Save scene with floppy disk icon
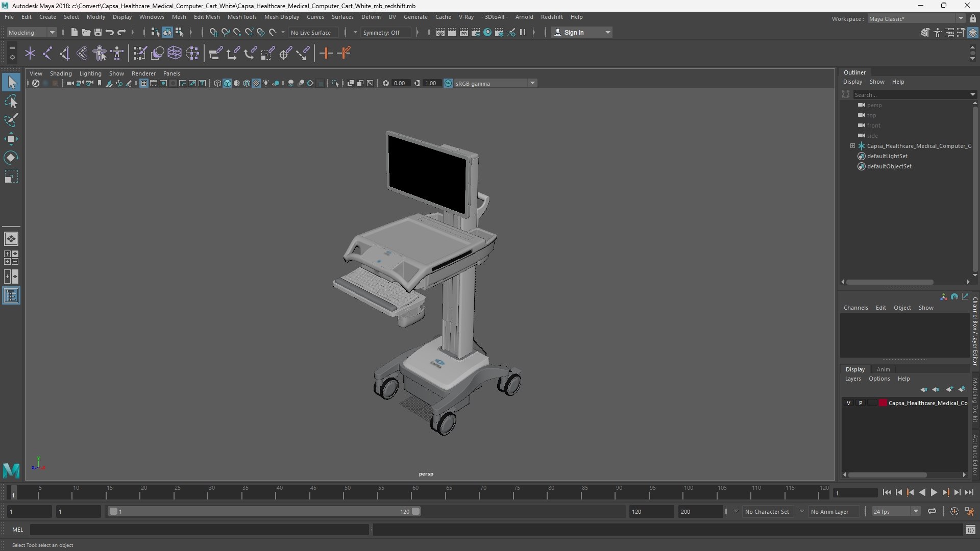This screenshot has height=551, width=980. [x=97, y=32]
